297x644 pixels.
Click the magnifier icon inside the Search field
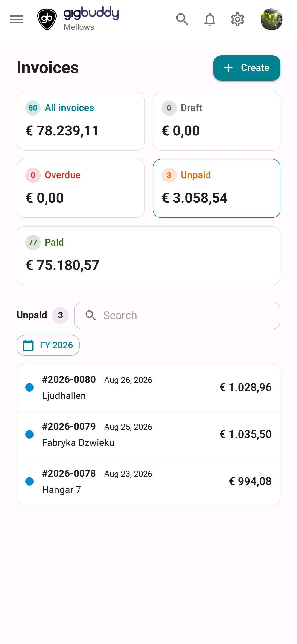pyautogui.click(x=90, y=316)
